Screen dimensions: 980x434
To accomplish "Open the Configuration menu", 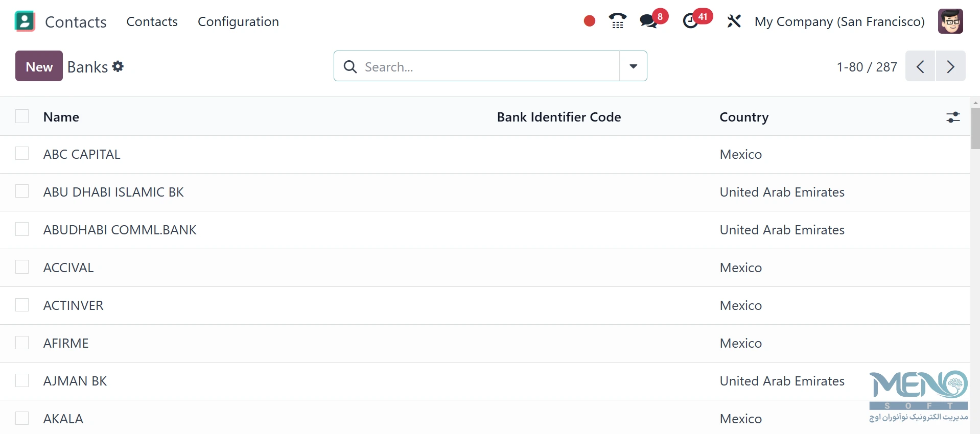I will [x=238, y=21].
